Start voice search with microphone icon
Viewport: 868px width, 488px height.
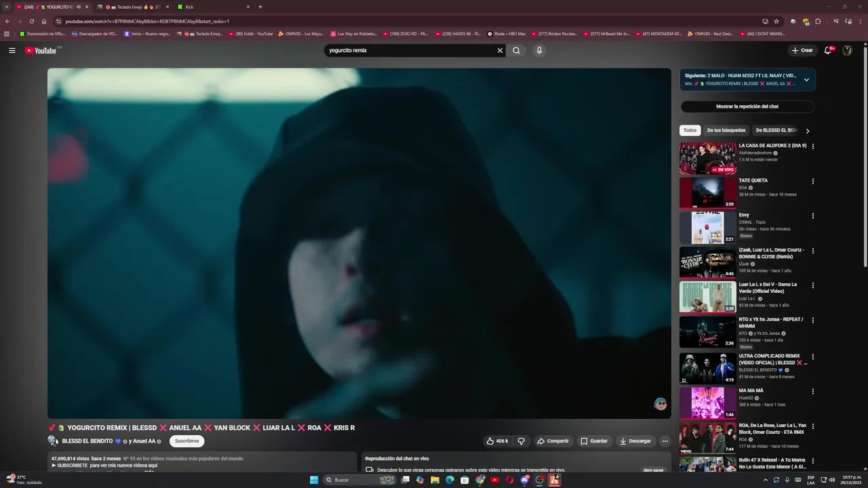click(539, 50)
